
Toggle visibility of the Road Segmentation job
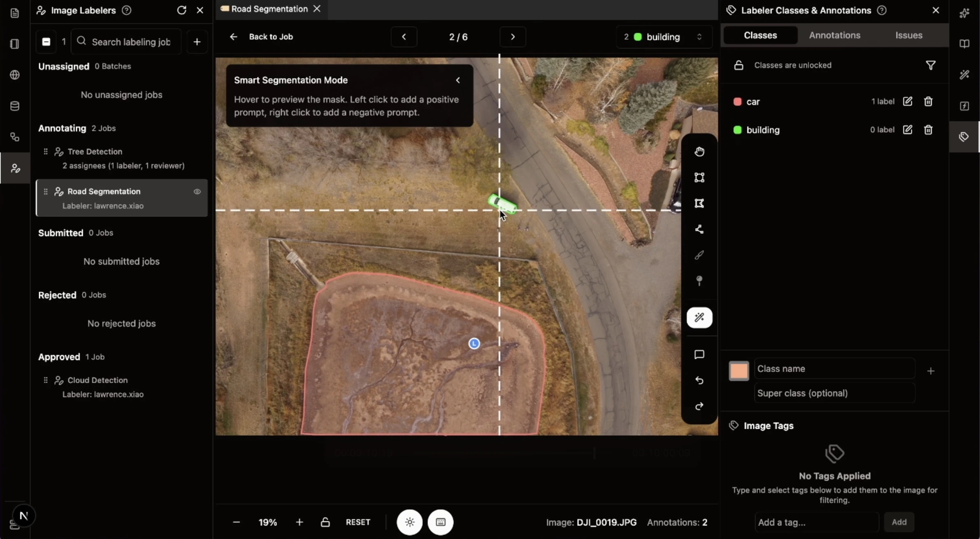(197, 192)
